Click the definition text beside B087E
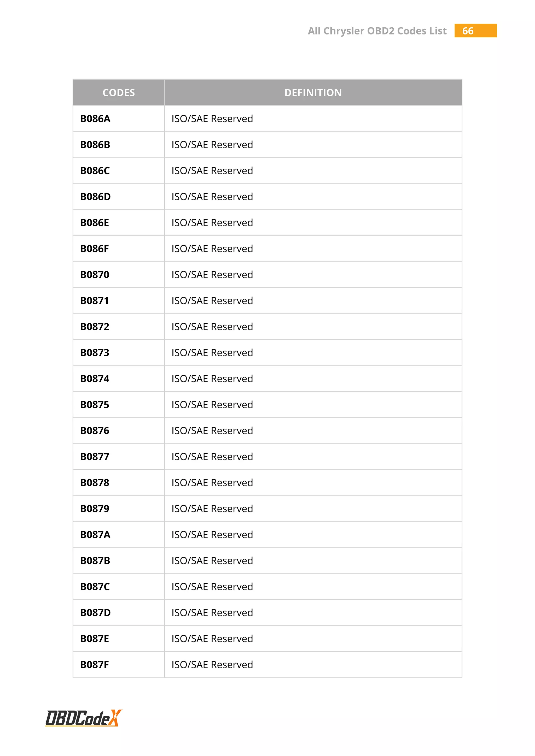This screenshot has width=535, height=756. click(x=212, y=639)
